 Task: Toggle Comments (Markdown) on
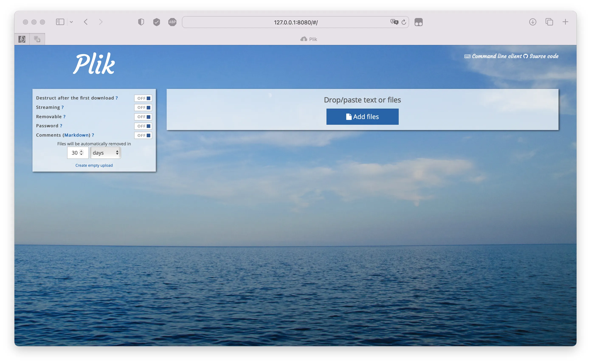pos(143,135)
